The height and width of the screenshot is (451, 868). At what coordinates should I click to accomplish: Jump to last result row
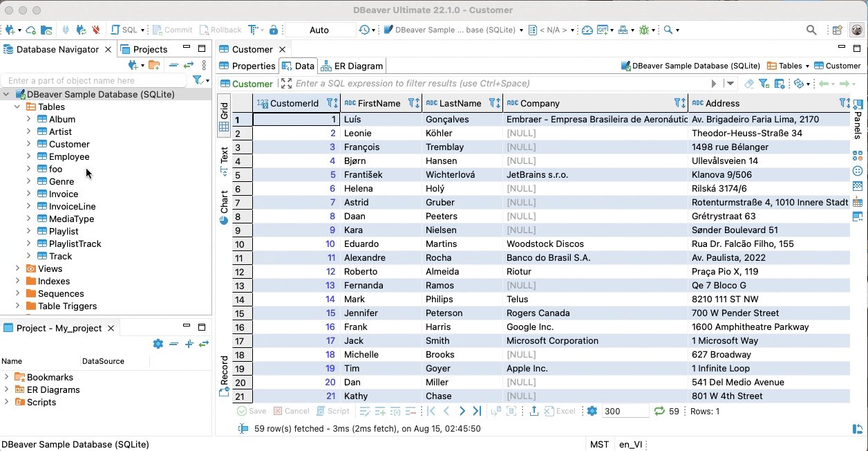[x=477, y=411]
